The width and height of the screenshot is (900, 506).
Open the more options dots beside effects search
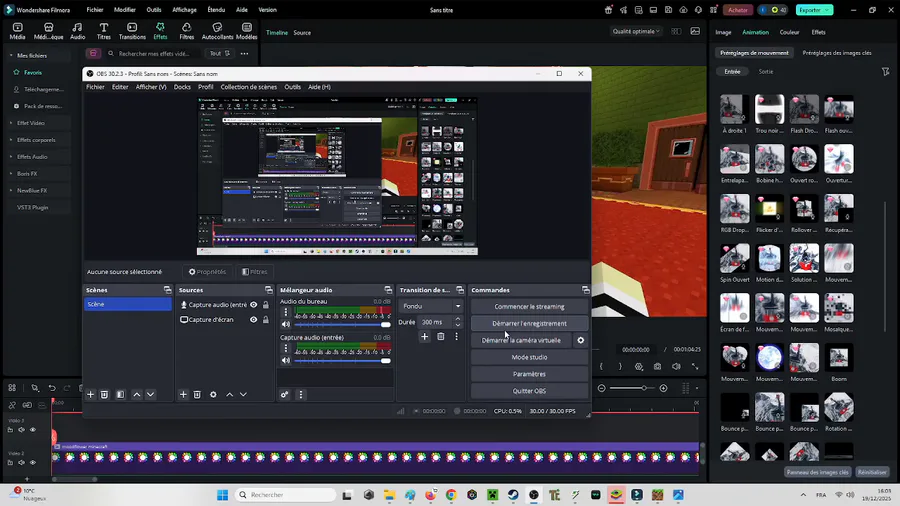click(x=245, y=53)
